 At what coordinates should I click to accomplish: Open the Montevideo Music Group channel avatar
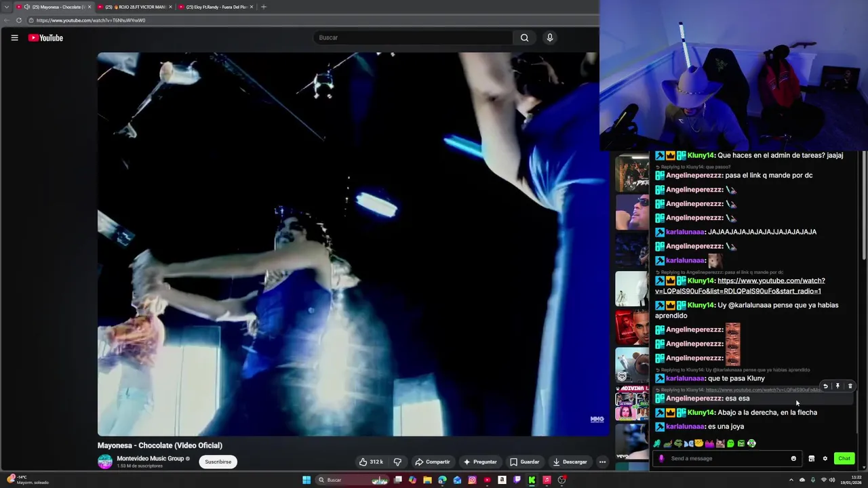105,462
